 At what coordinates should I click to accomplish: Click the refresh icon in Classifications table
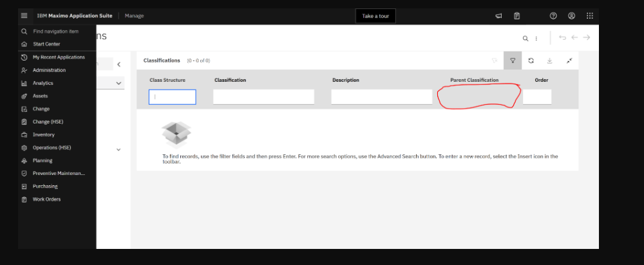click(x=531, y=60)
